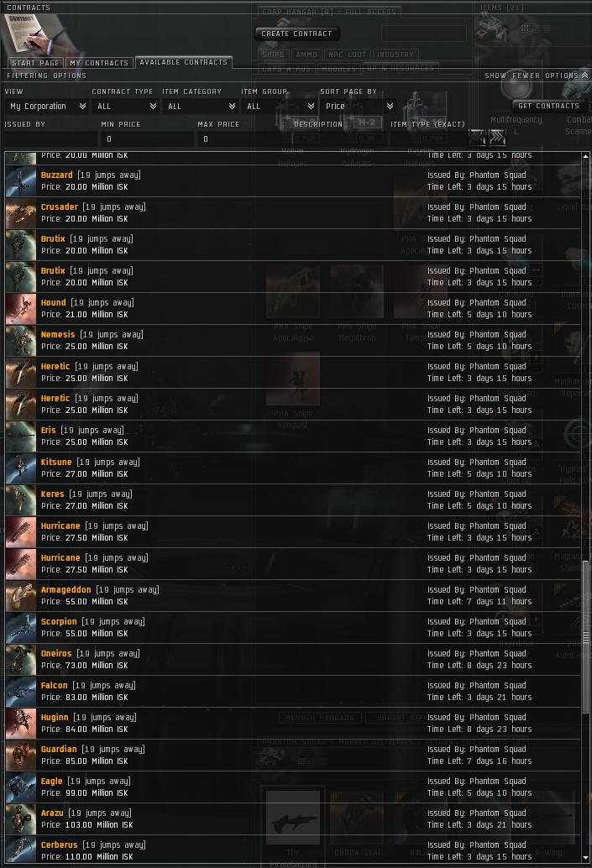Click the Scorpion ship icon

pos(21,628)
